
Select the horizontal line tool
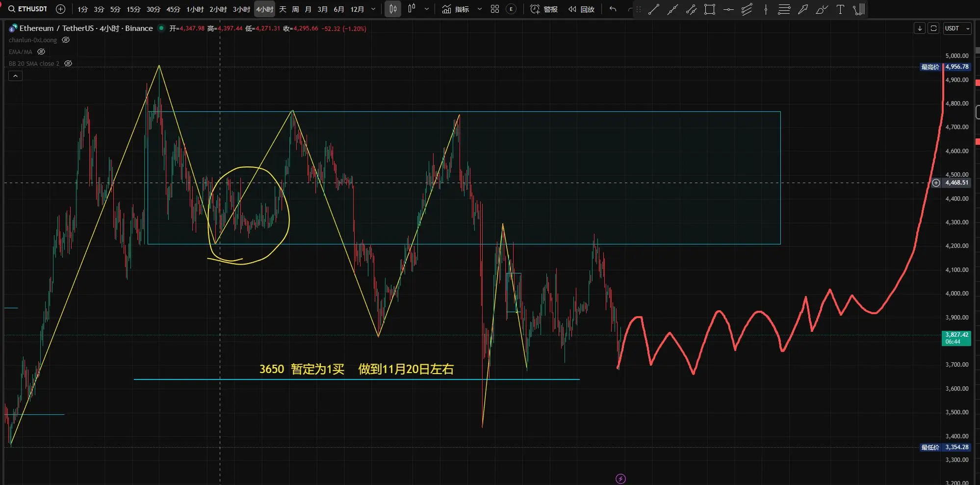(x=728, y=9)
